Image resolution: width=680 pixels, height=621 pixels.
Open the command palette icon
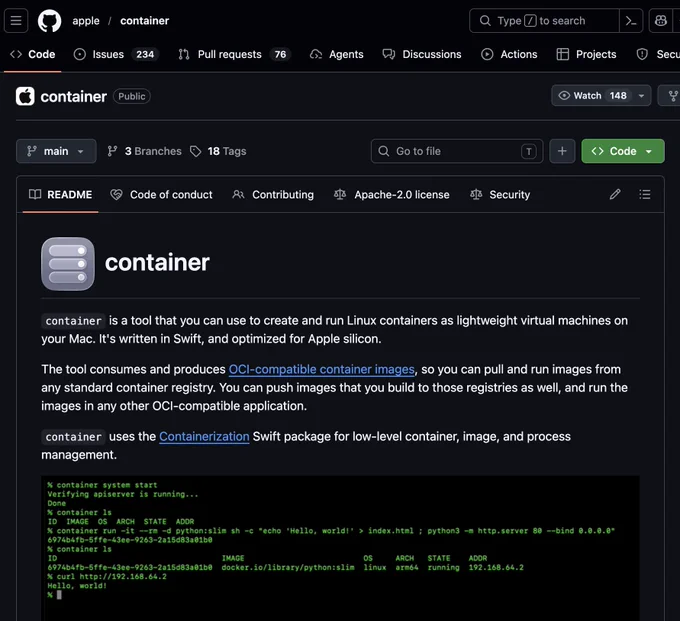point(631,20)
